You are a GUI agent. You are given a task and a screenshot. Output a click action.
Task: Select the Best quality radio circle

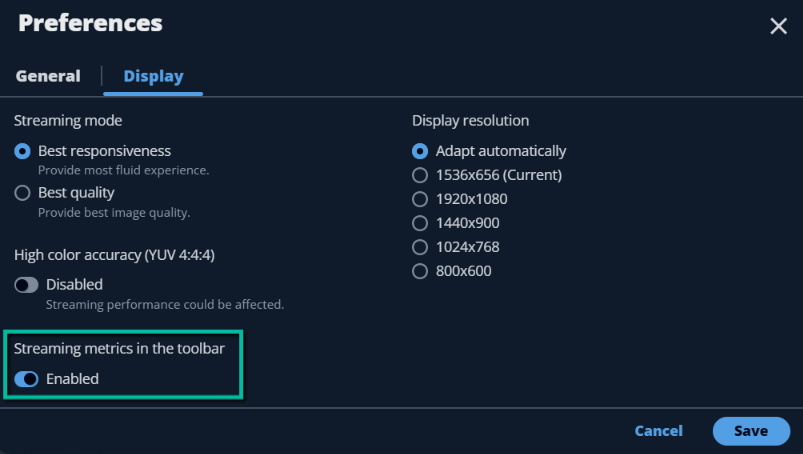coord(22,193)
